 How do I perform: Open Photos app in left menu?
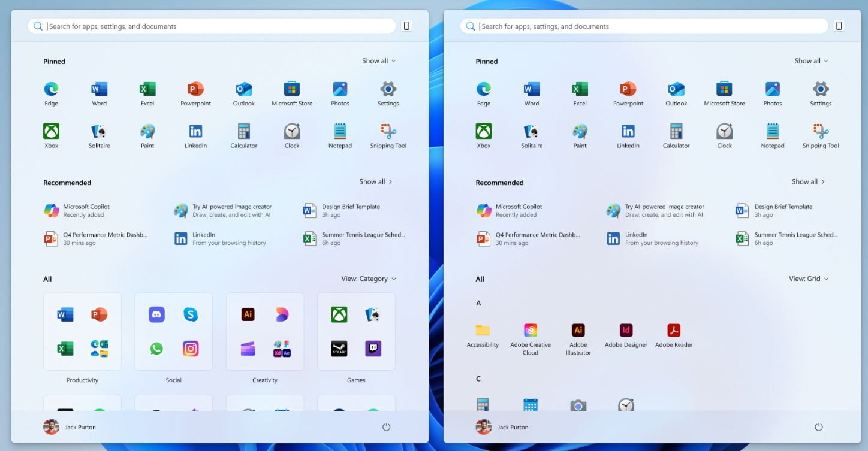[340, 93]
